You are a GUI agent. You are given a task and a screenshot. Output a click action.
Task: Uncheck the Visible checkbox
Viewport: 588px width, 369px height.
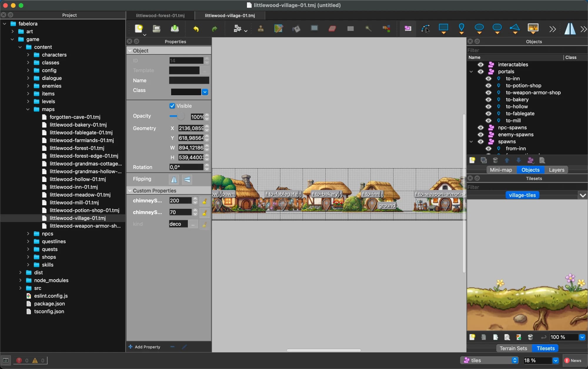pos(172,106)
